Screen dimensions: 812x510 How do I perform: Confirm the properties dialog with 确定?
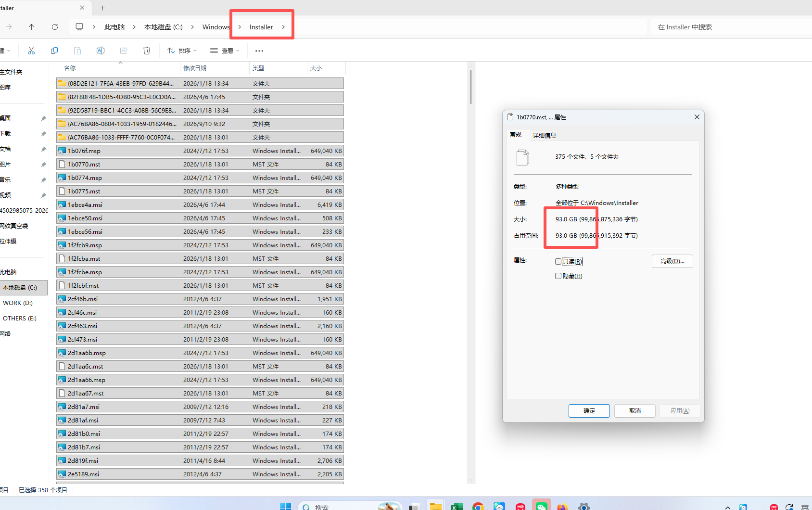[589, 411]
